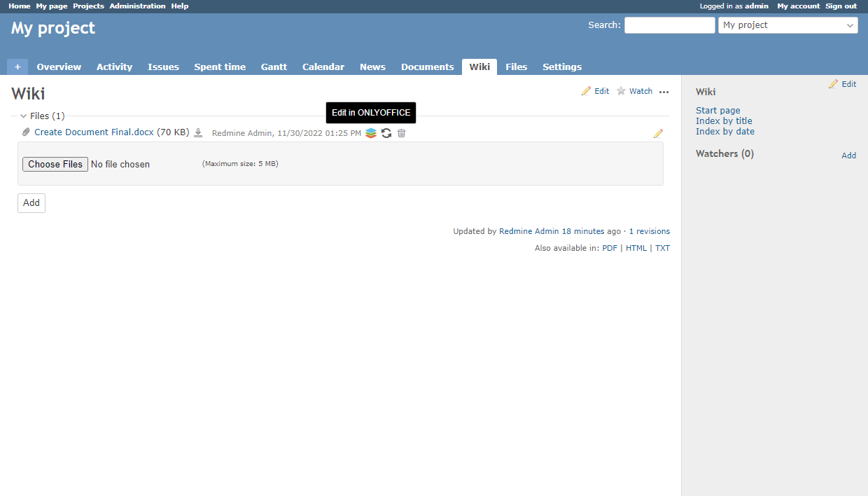Screen dimensions: 868x496
Task: View the page's 1 revisions
Action: [x=650, y=230]
